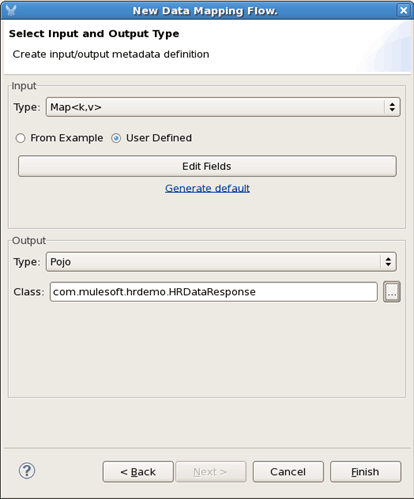Select the User Defined radio button

116,138
